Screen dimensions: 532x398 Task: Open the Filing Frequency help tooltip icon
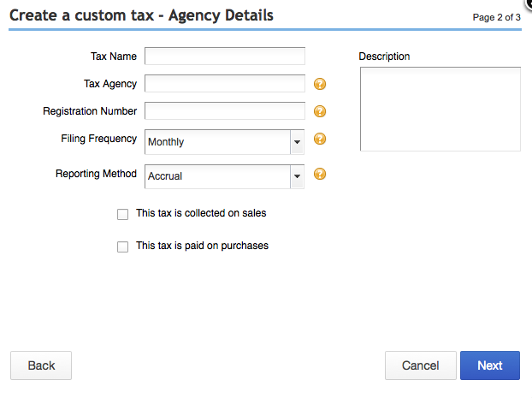click(321, 140)
